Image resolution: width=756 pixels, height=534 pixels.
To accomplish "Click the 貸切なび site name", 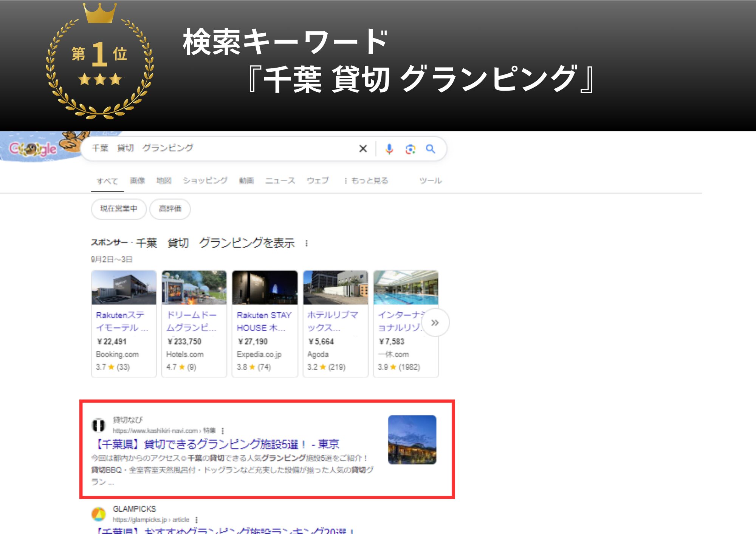I will coord(127,420).
